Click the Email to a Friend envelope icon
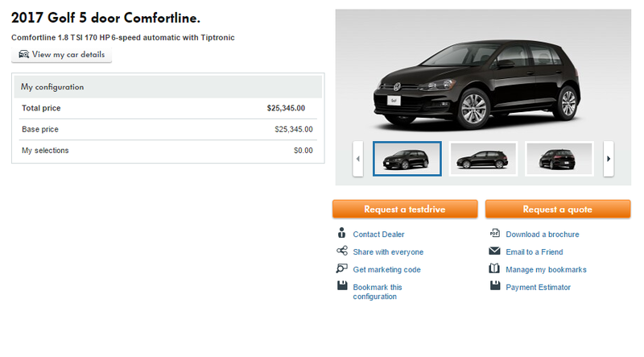Viewport: 644px width, 357px height. pos(494,251)
